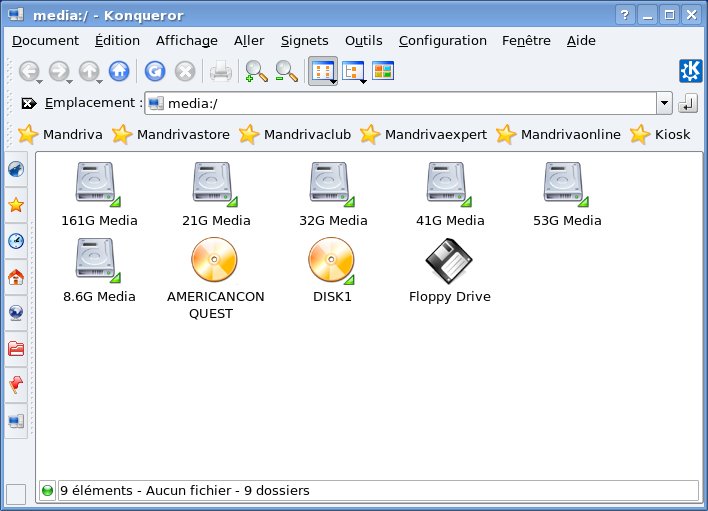Select the icon view mode
Image resolution: width=708 pixels, height=511 pixels.
point(322,71)
